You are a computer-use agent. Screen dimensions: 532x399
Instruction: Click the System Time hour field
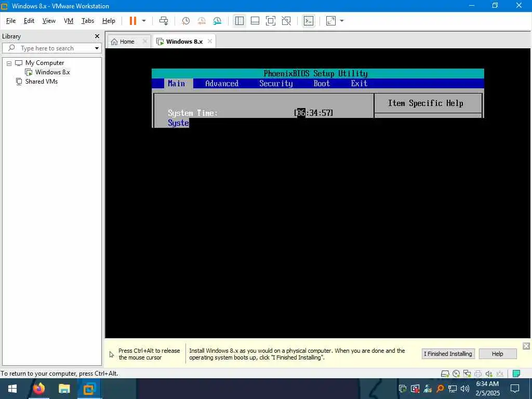pyautogui.click(x=301, y=113)
